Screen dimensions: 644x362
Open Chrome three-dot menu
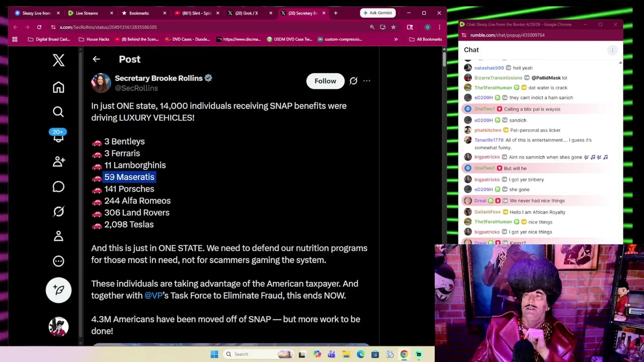click(x=439, y=27)
